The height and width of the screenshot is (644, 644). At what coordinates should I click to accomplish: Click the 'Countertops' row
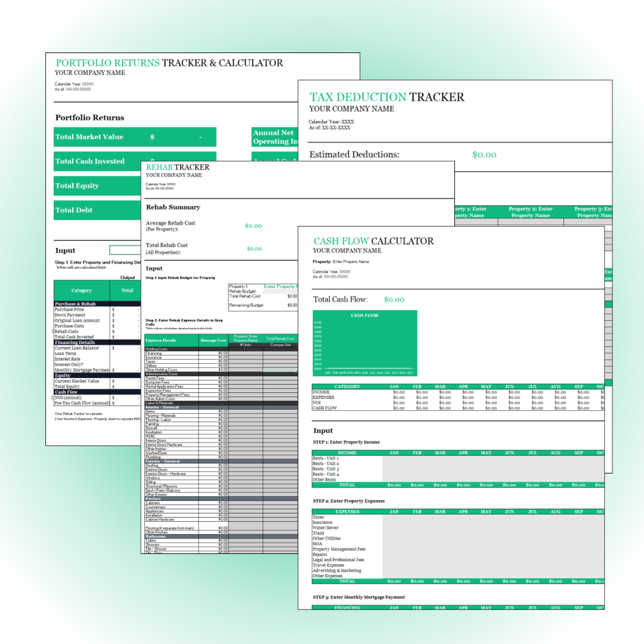(221, 507)
